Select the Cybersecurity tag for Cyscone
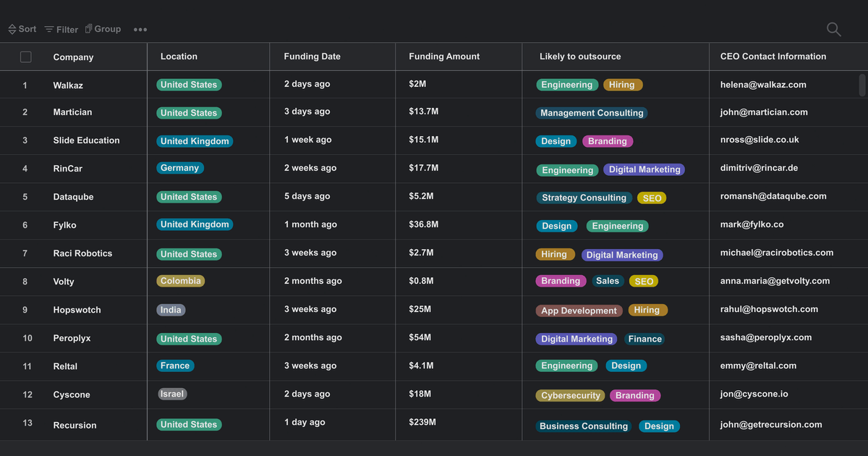 click(571, 396)
